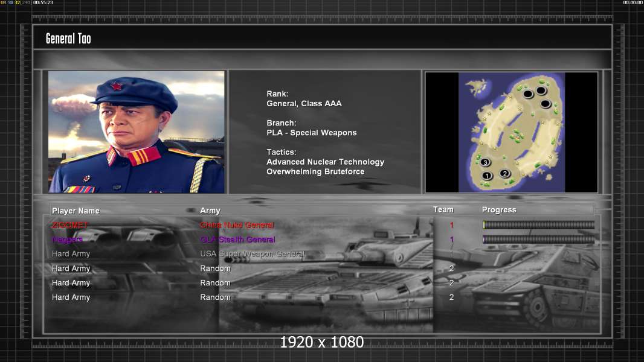Click the 'Player Name' column header
This screenshot has width=644, height=362.
(x=76, y=211)
